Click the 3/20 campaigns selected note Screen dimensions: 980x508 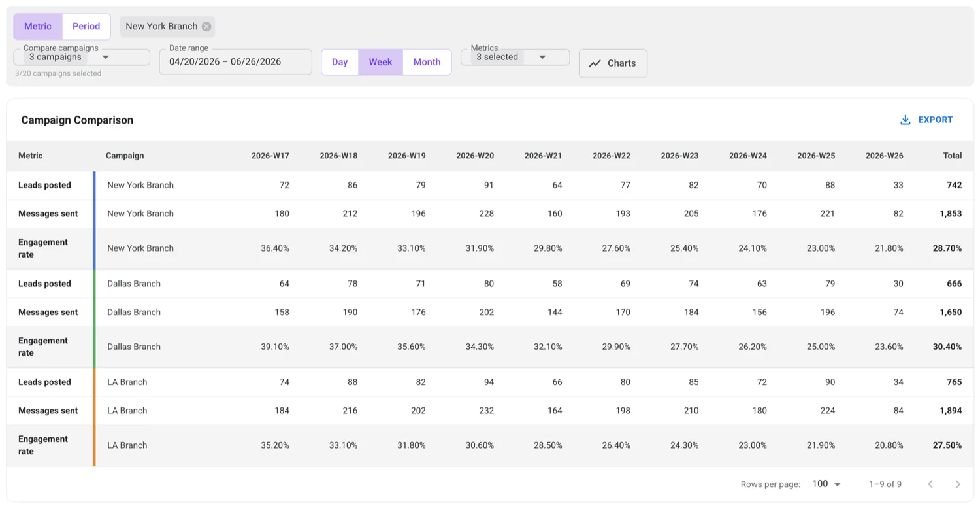point(58,74)
